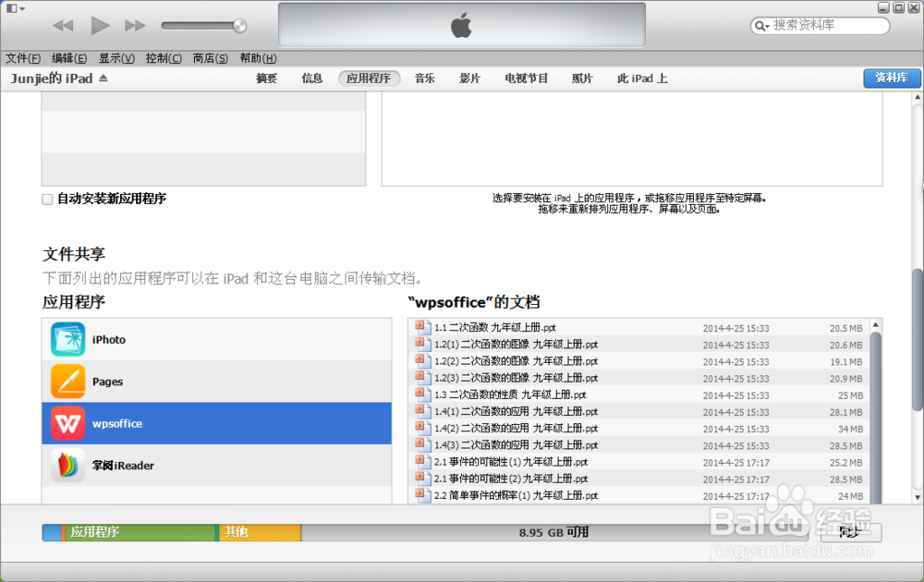Switch to the 摘要 tab
This screenshot has height=582, width=924.
(266, 79)
